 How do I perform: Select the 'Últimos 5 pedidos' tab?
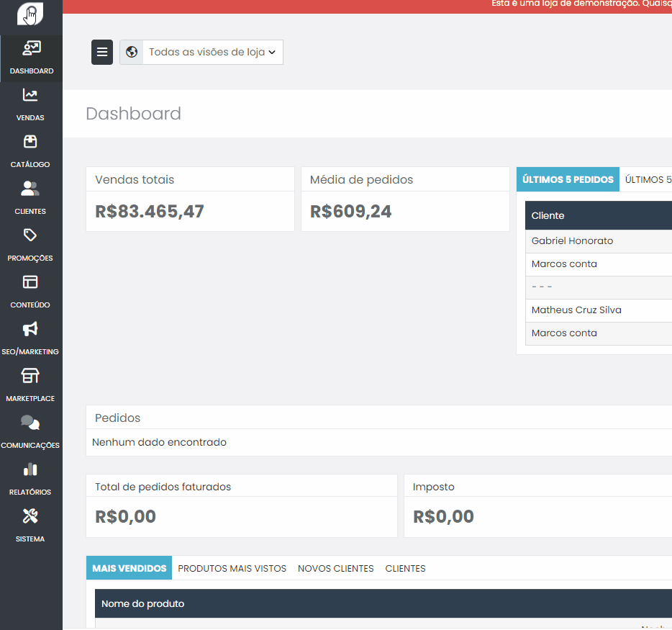pos(568,179)
